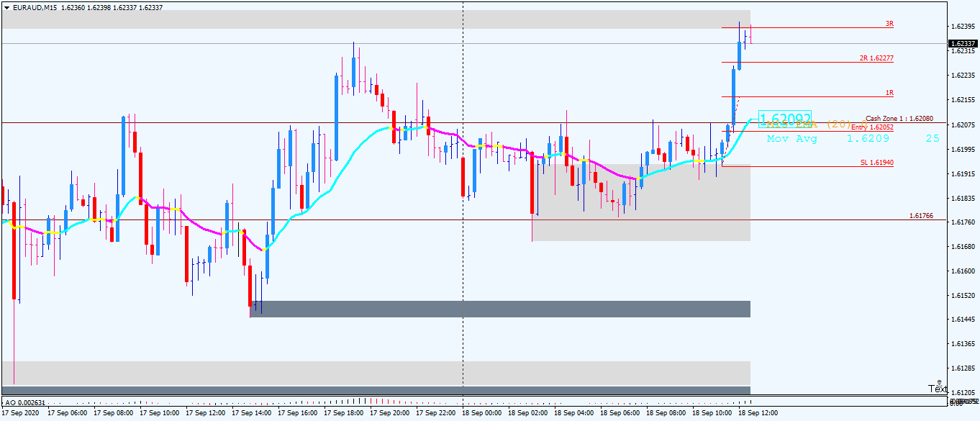
Task: Select the '2R 1.62277' line label
Action: pos(876,58)
